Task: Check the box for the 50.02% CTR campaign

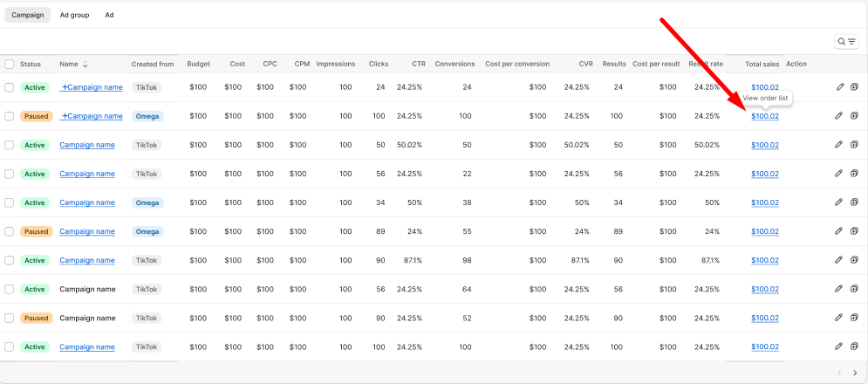Action: point(9,145)
